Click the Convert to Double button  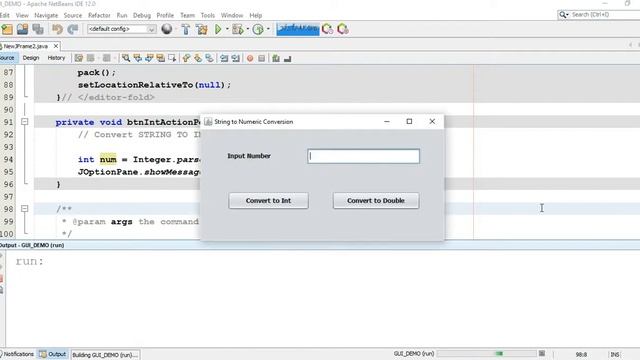coord(376,200)
